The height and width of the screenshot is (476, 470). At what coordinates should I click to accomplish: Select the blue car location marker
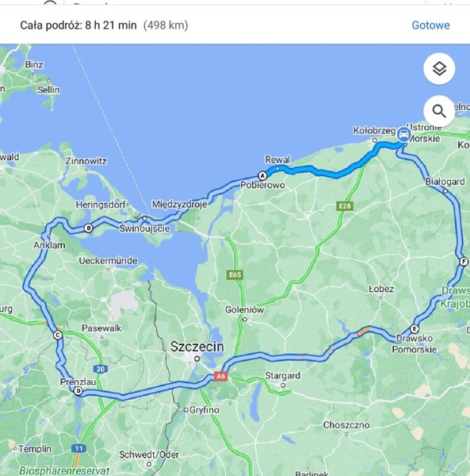(x=404, y=134)
